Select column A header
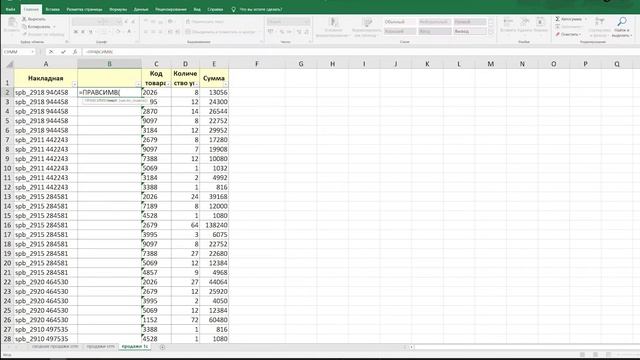 pos(46,64)
